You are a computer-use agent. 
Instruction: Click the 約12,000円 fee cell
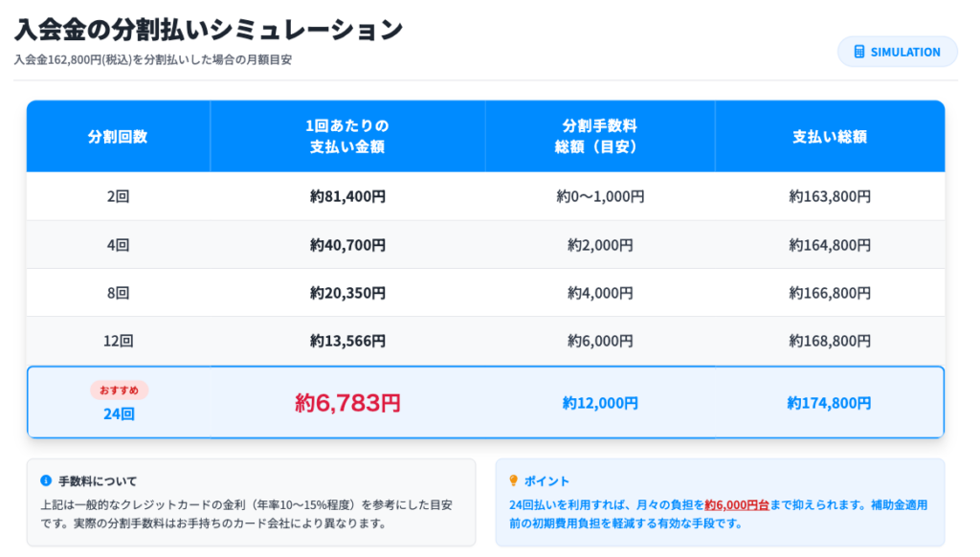click(x=600, y=403)
